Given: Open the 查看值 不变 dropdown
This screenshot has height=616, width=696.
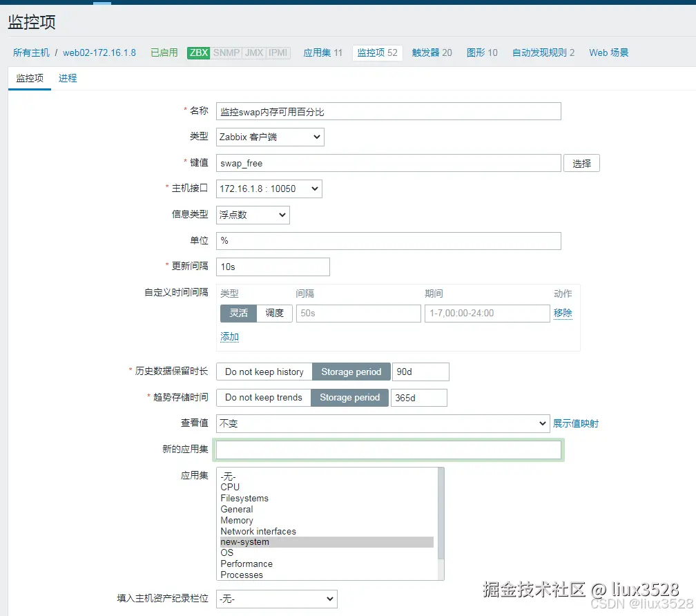Looking at the screenshot, I should click(383, 424).
